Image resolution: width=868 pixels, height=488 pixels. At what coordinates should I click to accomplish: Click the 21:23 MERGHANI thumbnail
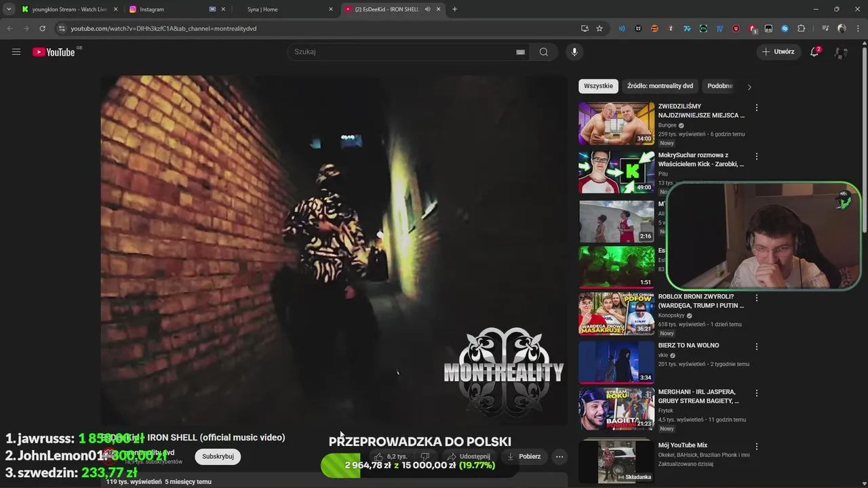[x=616, y=409]
